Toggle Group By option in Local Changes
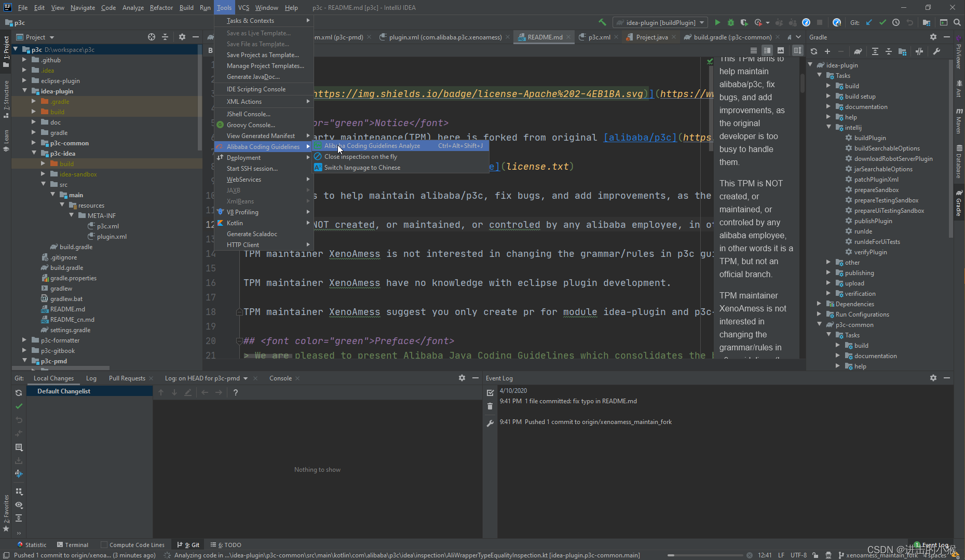965x560 pixels. click(x=19, y=491)
